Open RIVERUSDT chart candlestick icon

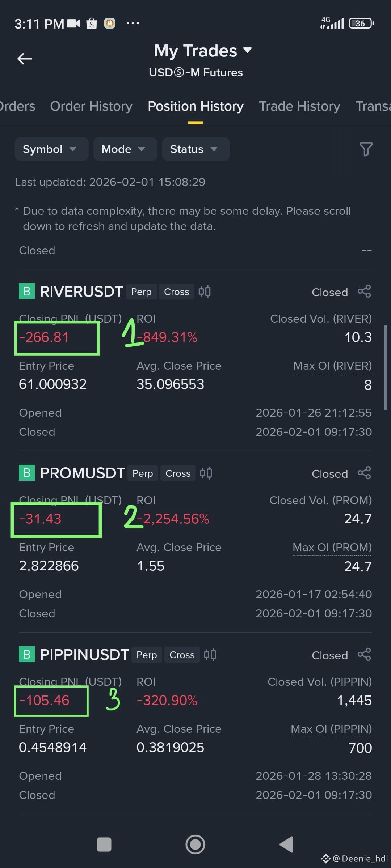click(x=205, y=292)
